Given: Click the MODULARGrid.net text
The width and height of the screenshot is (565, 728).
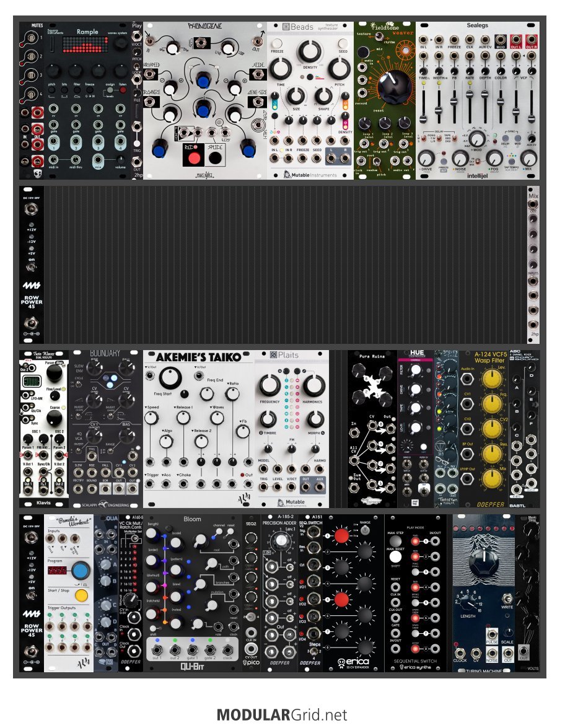Looking at the screenshot, I should coord(282,714).
